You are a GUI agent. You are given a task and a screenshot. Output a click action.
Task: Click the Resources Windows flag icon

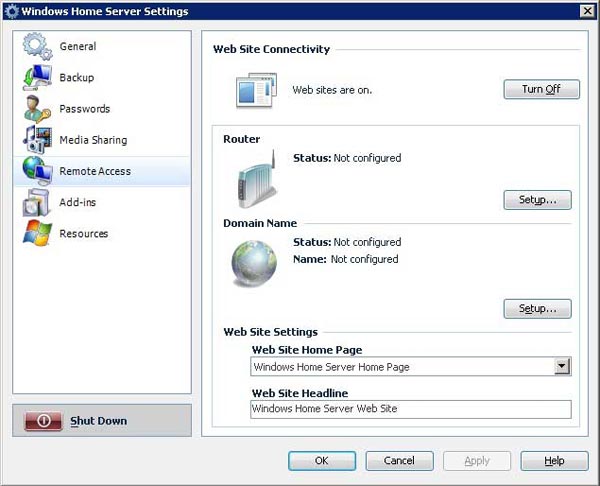37,233
